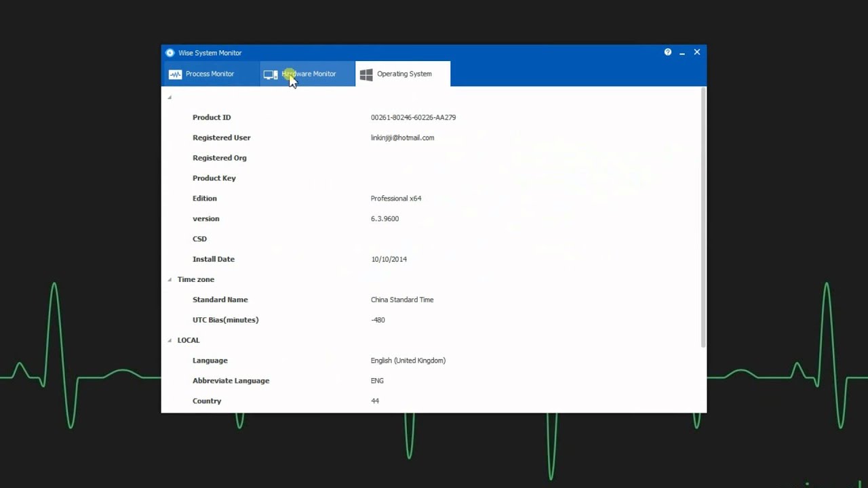Click the Process Monitor waveform icon
Screen dimensions: 868x488
pos(176,75)
